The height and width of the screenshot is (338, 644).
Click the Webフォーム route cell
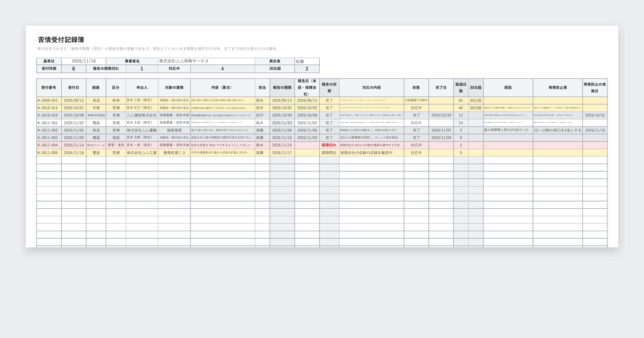click(x=96, y=145)
